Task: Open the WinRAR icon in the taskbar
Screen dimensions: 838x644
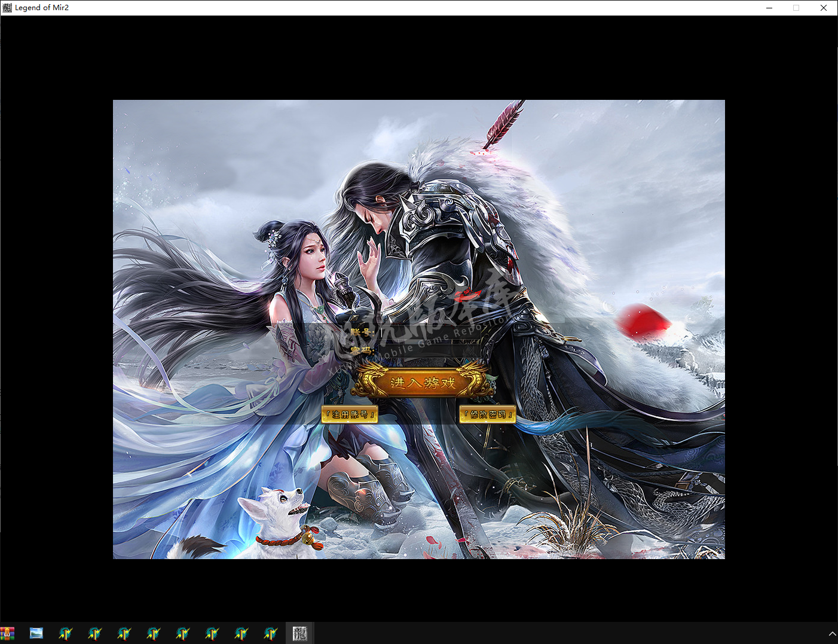Action: pos(7,633)
